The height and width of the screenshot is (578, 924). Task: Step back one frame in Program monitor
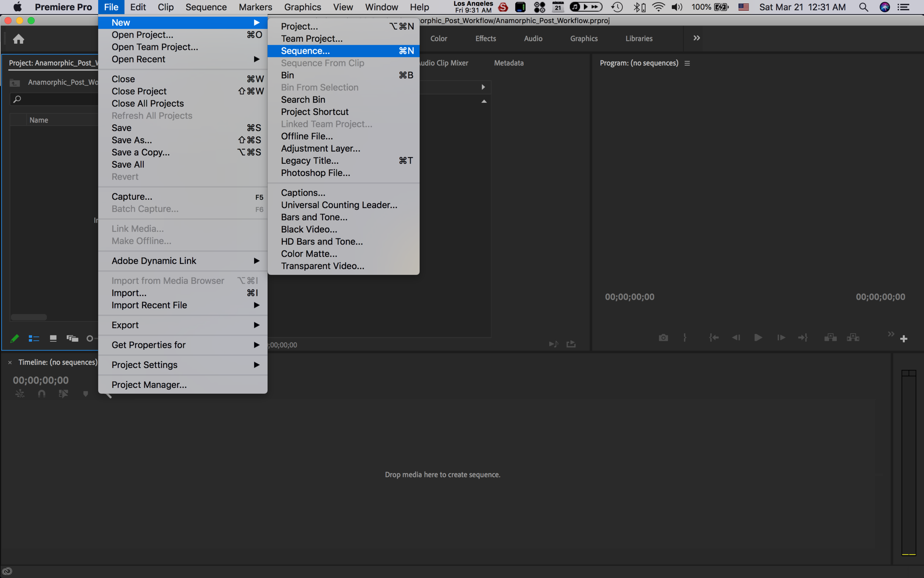[x=736, y=338]
